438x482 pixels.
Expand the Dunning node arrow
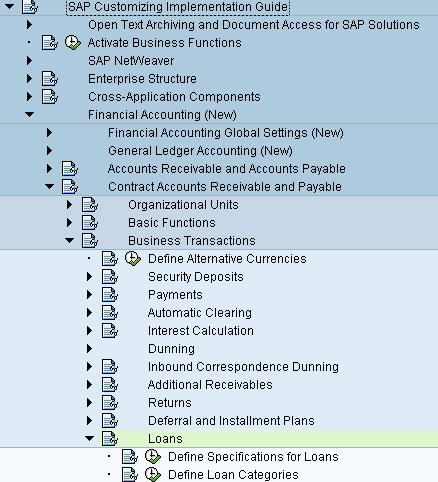tap(89, 349)
